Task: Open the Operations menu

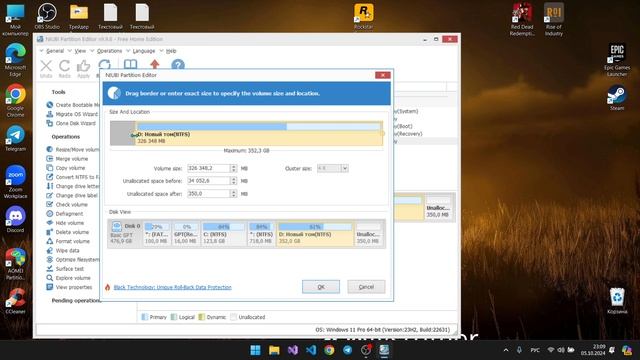Action: pyautogui.click(x=109, y=51)
